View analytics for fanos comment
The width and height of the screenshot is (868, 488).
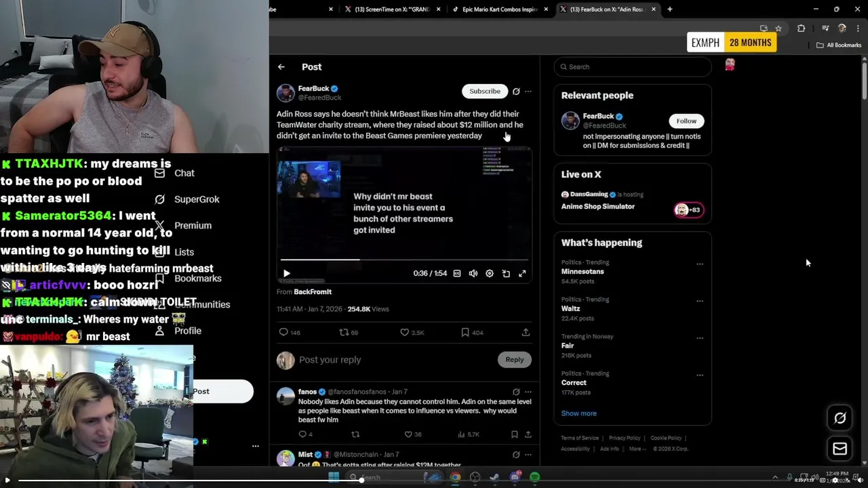point(469,434)
